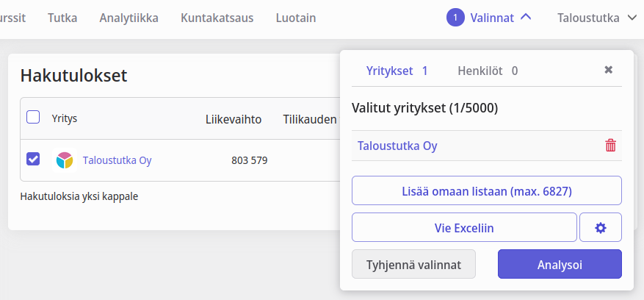
Task: Click Vie Exceliin export button
Action: pyautogui.click(x=464, y=228)
